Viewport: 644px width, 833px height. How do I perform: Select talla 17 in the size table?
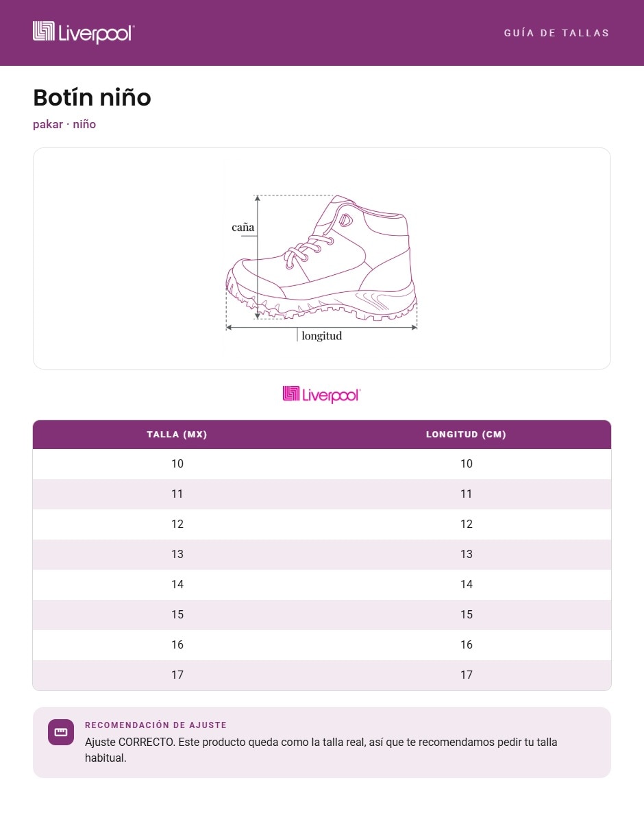(x=177, y=675)
